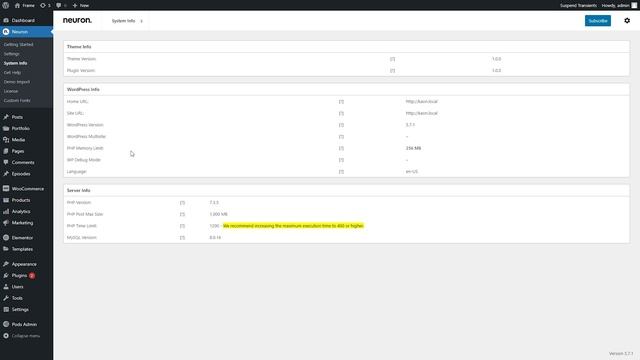
Task: Click the Products icon in sidebar
Action: 6,200
